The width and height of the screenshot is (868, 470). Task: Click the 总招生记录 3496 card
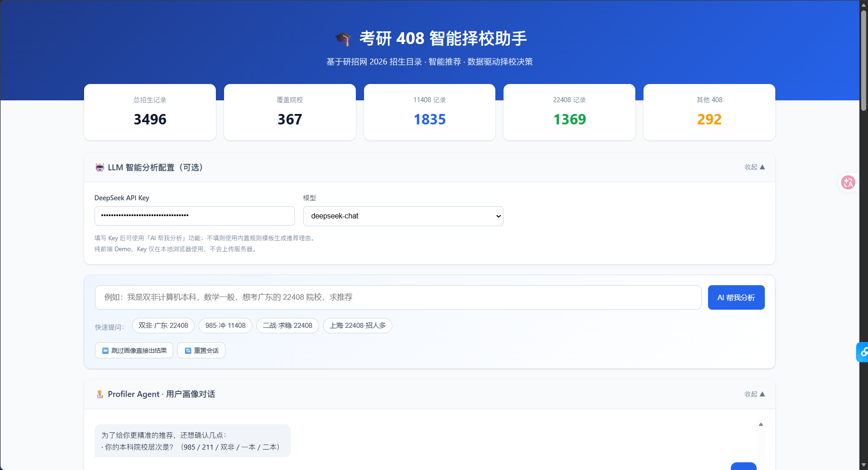150,112
